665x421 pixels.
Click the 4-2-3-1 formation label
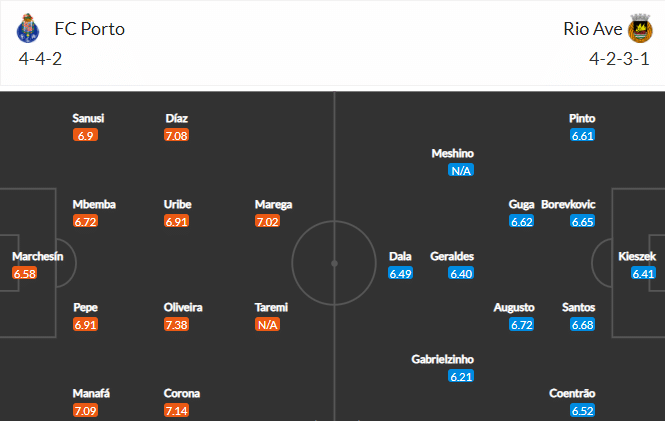point(619,59)
